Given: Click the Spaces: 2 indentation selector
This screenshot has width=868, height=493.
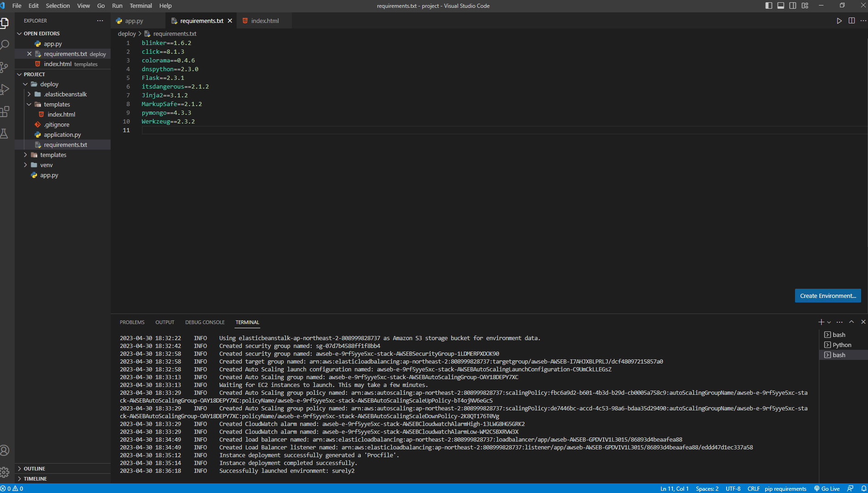Looking at the screenshot, I should [707, 488].
